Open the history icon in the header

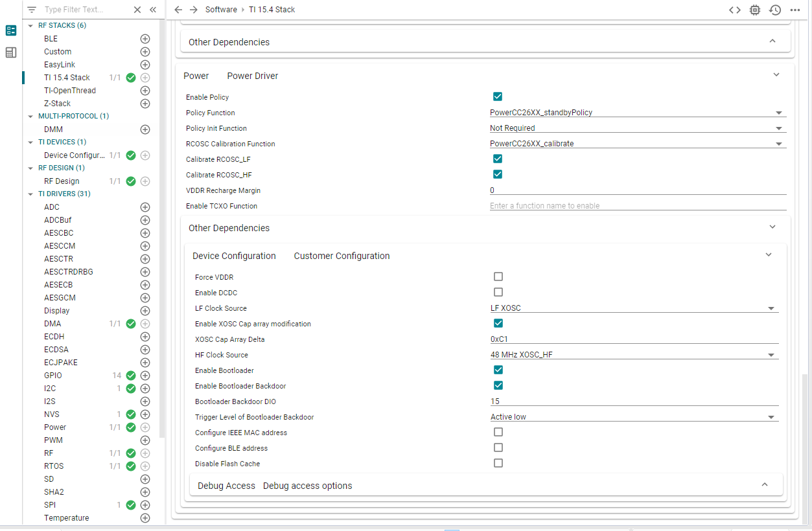775,10
